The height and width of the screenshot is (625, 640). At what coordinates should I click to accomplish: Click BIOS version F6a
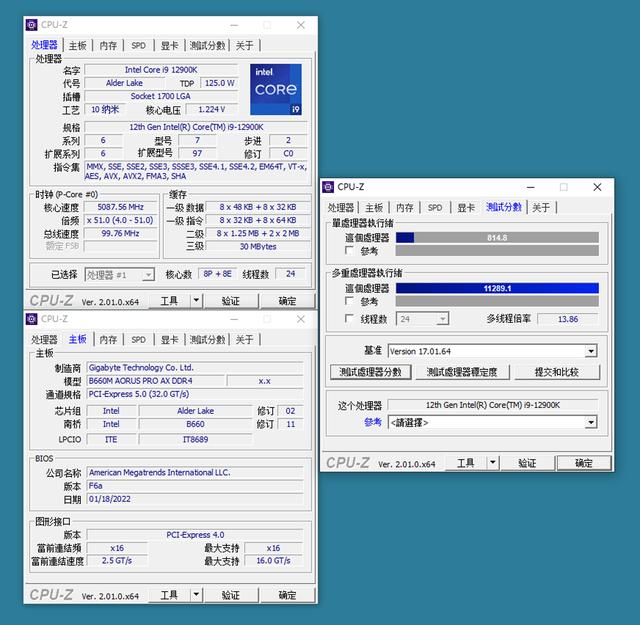click(x=195, y=486)
